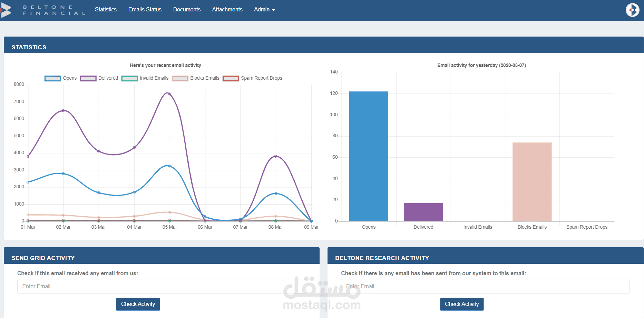
Task: Click the "8000" y-axis value
Action: pos(19,85)
